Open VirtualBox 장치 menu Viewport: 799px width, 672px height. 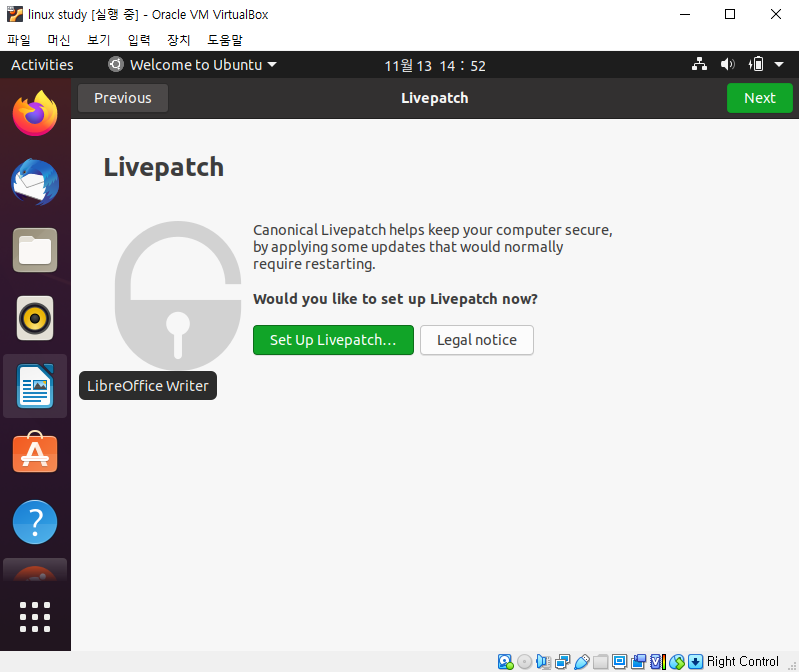pyautogui.click(x=178, y=40)
